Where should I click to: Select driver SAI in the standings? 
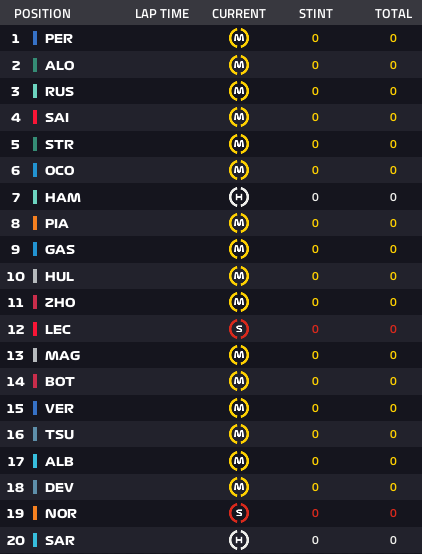click(x=57, y=117)
